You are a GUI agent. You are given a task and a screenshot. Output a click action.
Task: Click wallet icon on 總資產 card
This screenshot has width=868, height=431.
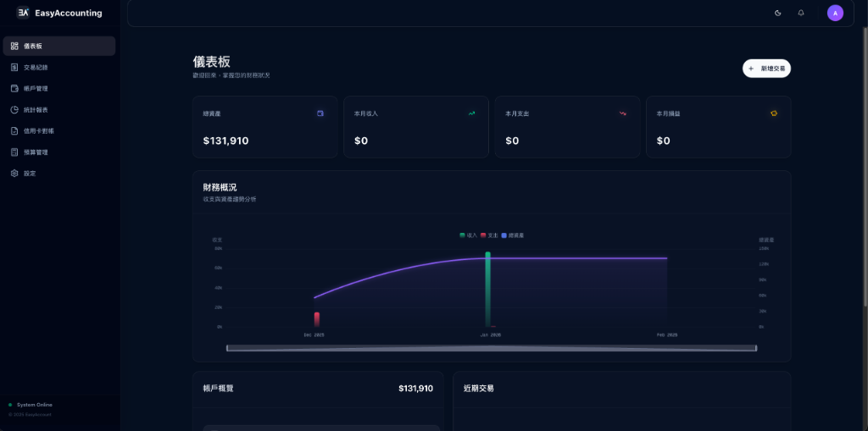pyautogui.click(x=320, y=113)
